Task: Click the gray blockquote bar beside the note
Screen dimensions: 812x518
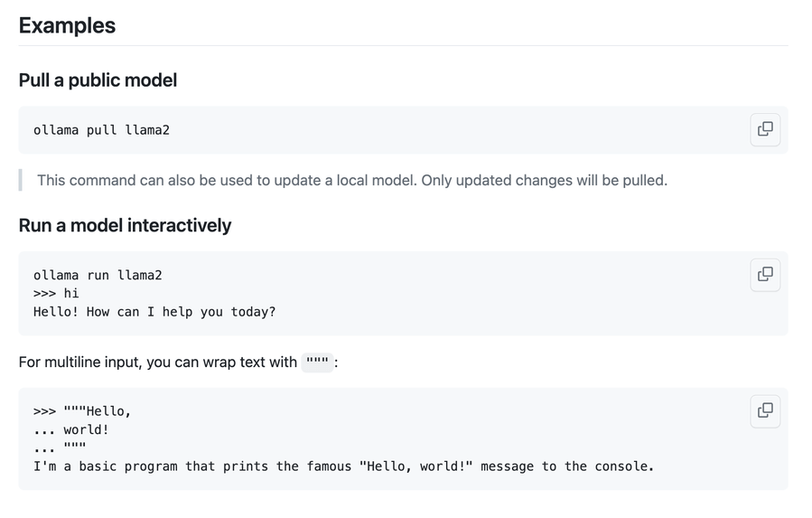Action: [x=20, y=180]
